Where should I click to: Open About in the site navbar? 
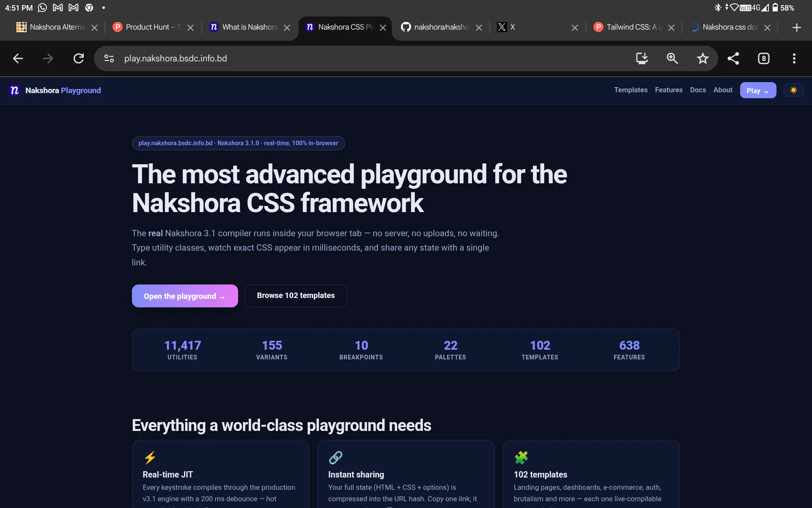(723, 90)
